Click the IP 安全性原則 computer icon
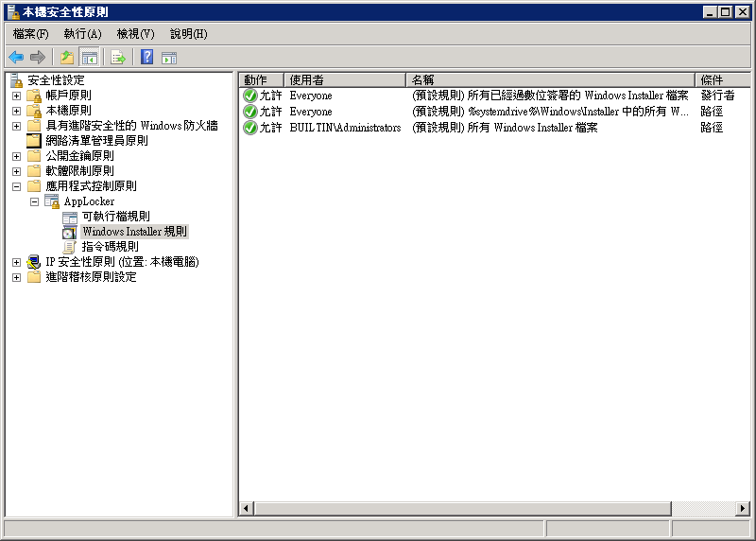 pos(34,262)
